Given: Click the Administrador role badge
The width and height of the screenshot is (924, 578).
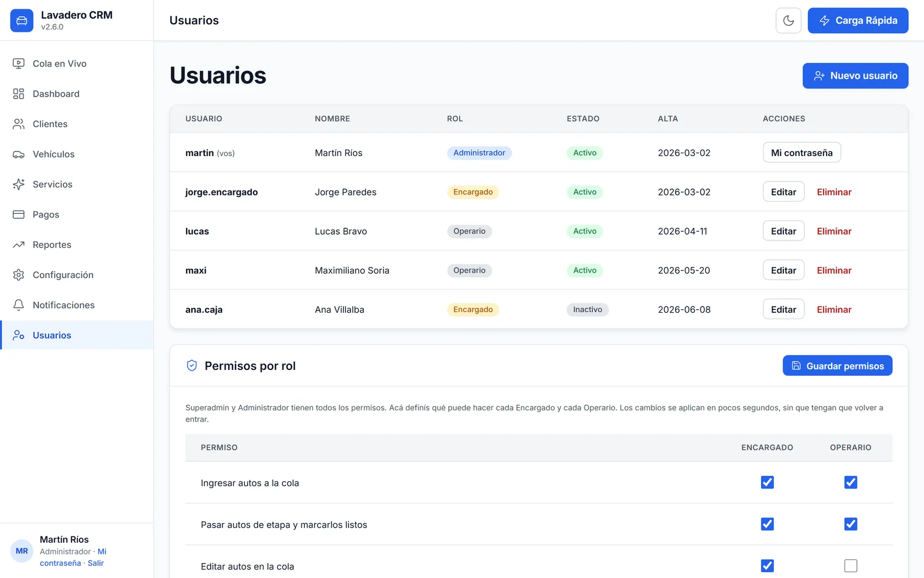Looking at the screenshot, I should click(x=479, y=153).
